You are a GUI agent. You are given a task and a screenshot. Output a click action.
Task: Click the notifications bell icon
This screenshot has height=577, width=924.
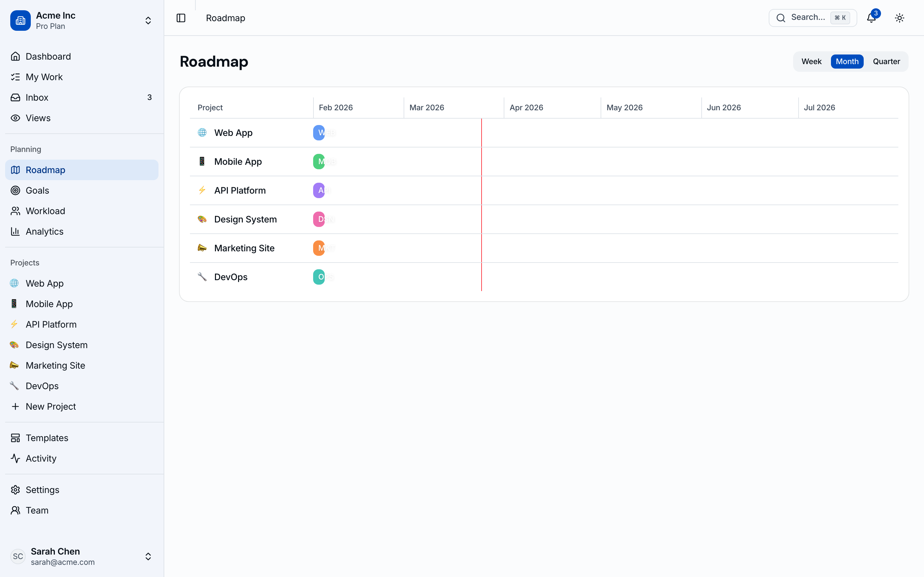[x=871, y=18]
